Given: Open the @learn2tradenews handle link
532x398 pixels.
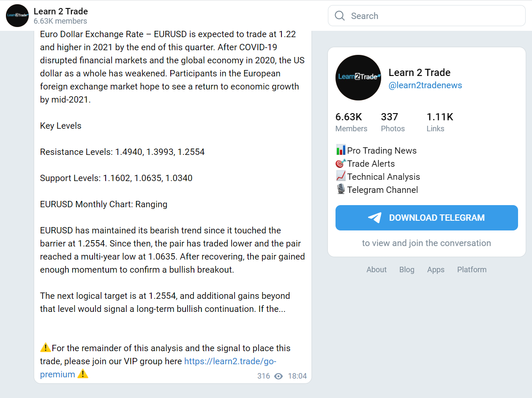Looking at the screenshot, I should coord(425,85).
